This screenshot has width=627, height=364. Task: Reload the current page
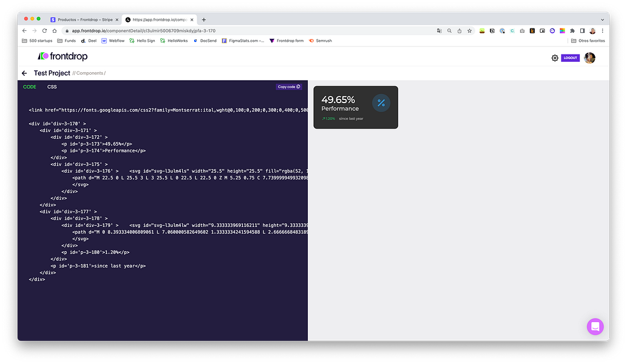coord(44,31)
